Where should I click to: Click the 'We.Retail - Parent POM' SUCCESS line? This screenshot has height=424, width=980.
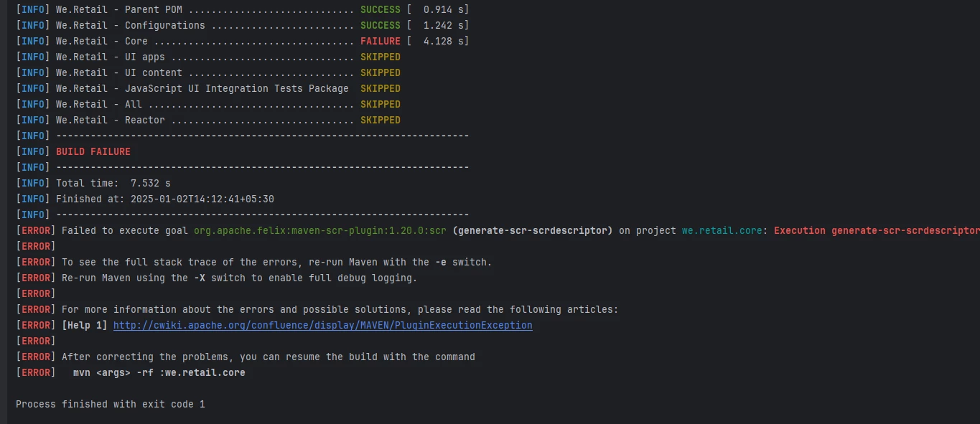(242, 9)
